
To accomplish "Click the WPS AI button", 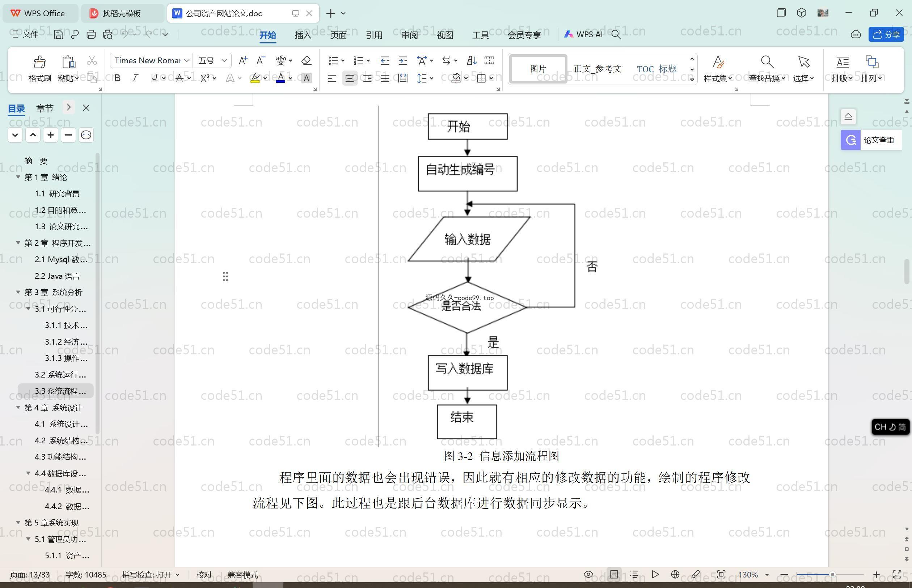I will point(583,34).
